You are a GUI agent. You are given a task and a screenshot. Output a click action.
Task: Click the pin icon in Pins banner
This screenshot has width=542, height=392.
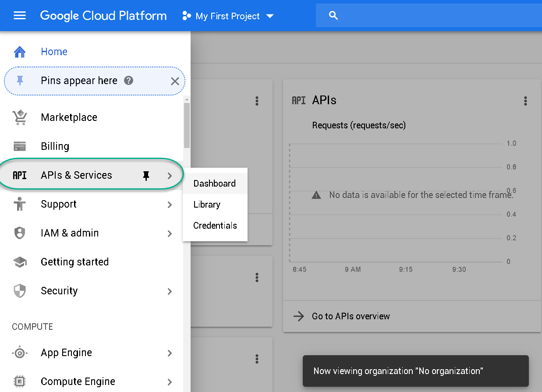click(20, 81)
